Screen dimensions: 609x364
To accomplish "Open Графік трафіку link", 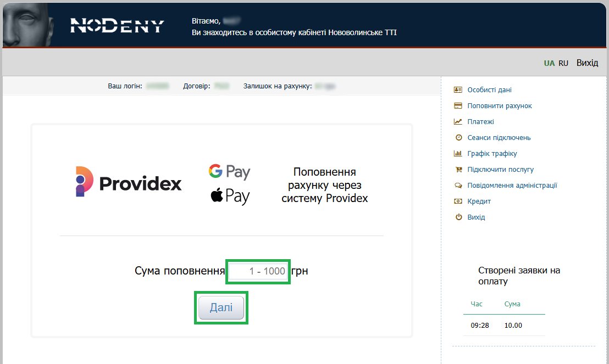I will coord(492,153).
